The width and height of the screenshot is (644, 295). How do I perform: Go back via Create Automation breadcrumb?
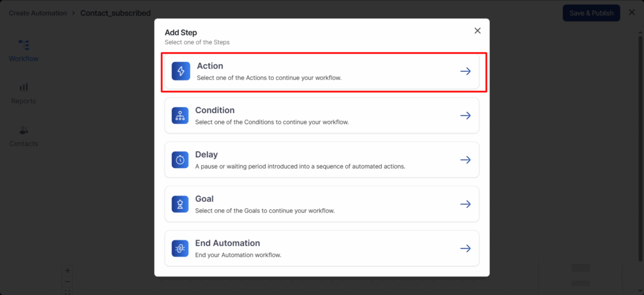coord(38,13)
